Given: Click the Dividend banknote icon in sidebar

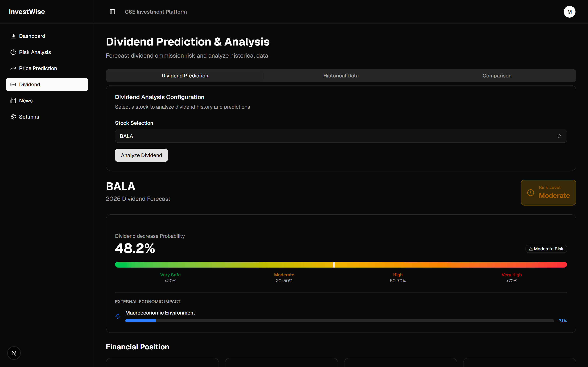Looking at the screenshot, I should coord(13,84).
